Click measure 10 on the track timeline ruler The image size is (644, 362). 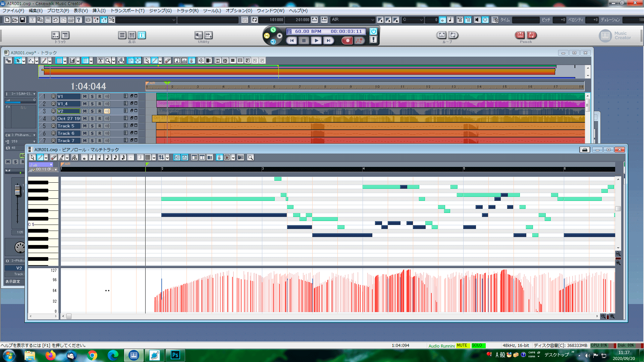point(376,87)
